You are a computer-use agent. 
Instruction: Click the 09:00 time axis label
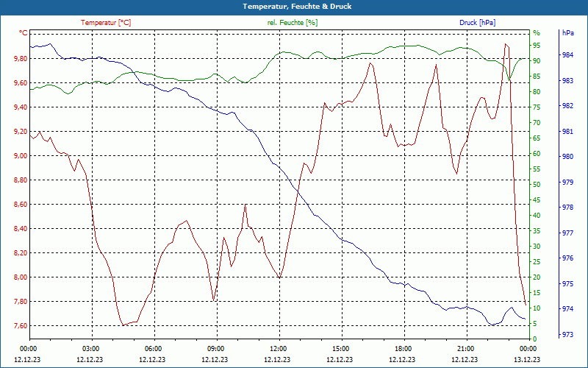pos(215,348)
